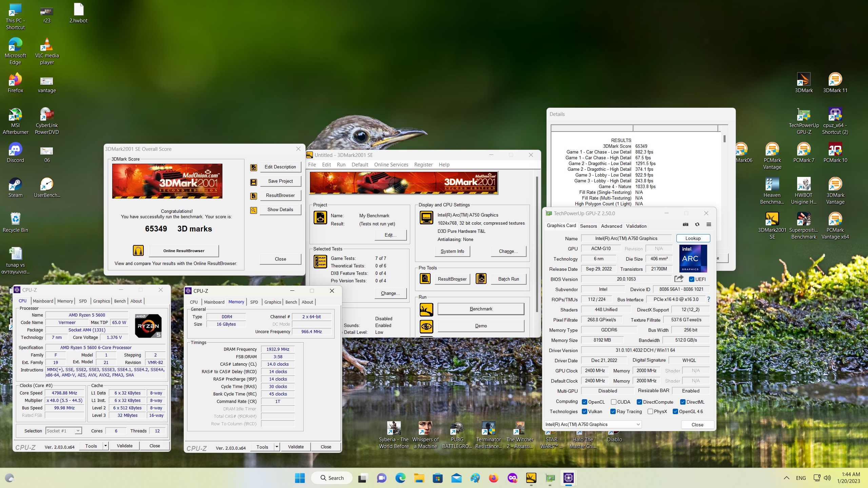Expand the Tools dropdown arrow in left CPU-Z
868x488 pixels.
click(105, 446)
